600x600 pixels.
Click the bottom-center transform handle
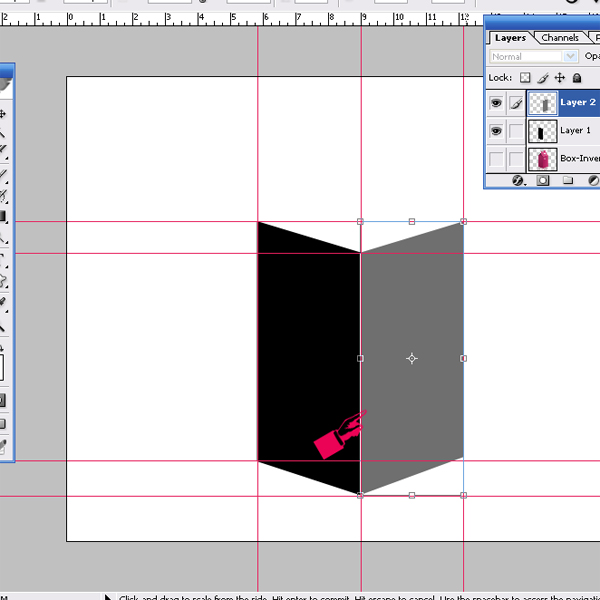coord(412,496)
